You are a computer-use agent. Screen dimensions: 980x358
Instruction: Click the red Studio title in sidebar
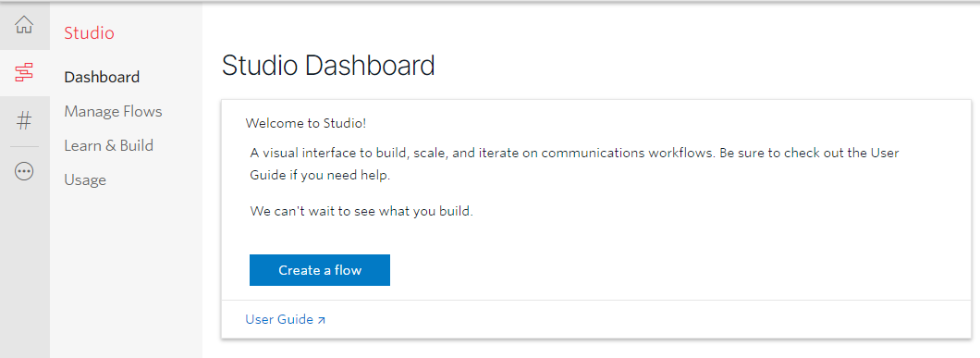pos(89,32)
